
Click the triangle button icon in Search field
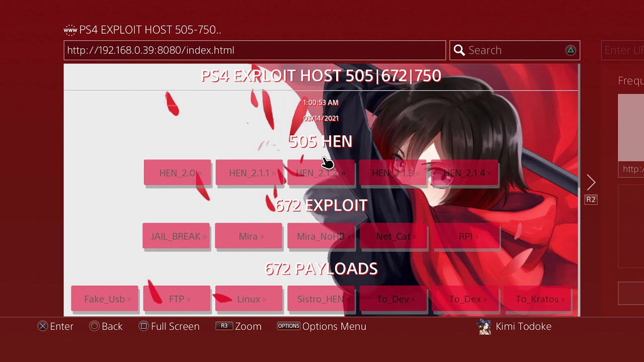[571, 50]
